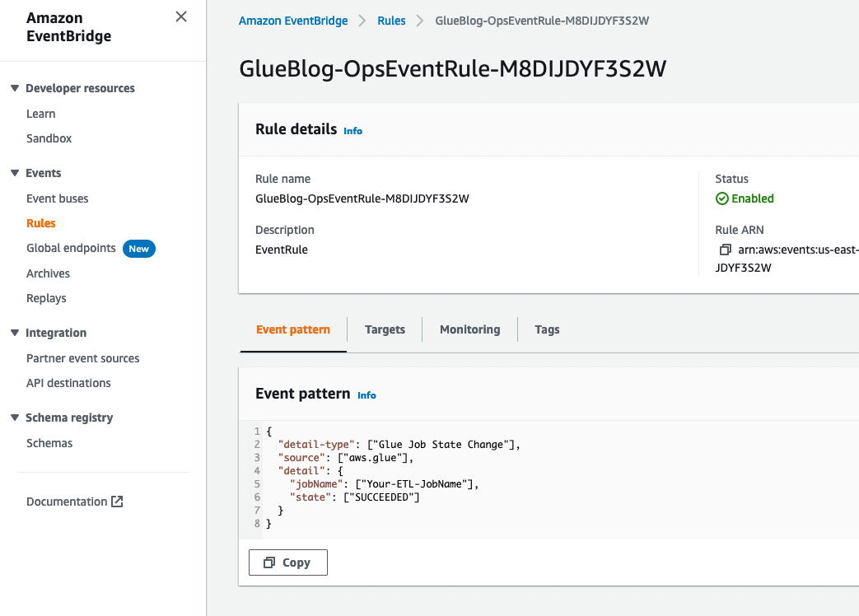
Task: Collapse the Events sidebar section
Action: pos(15,173)
